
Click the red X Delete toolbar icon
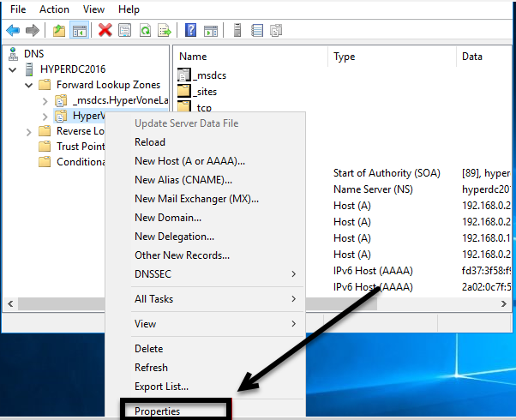105,30
